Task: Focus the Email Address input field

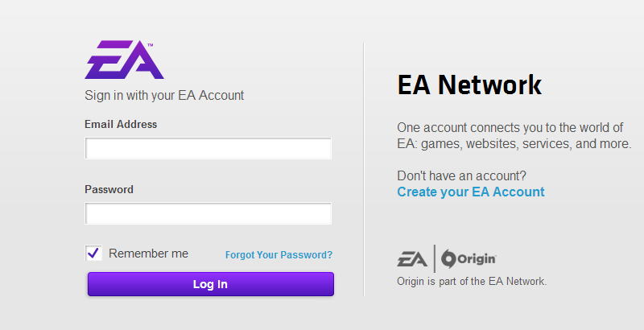Action: (208, 148)
